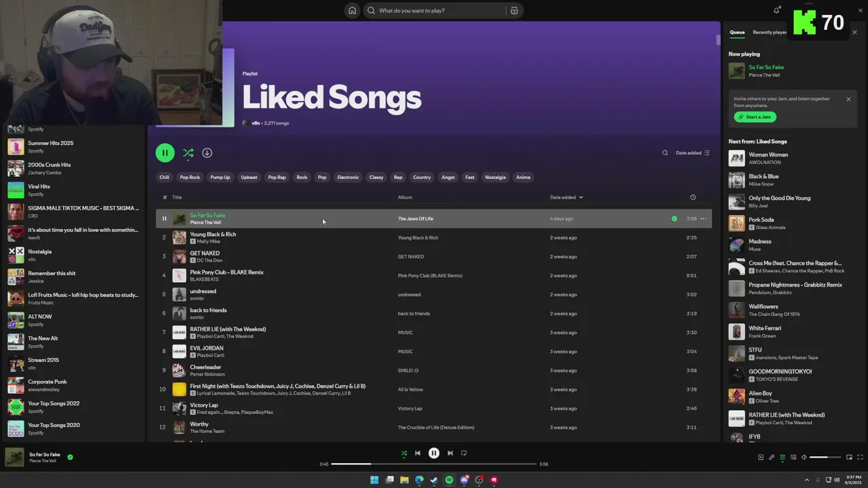Open File Explorer from taskbar

(x=404, y=480)
